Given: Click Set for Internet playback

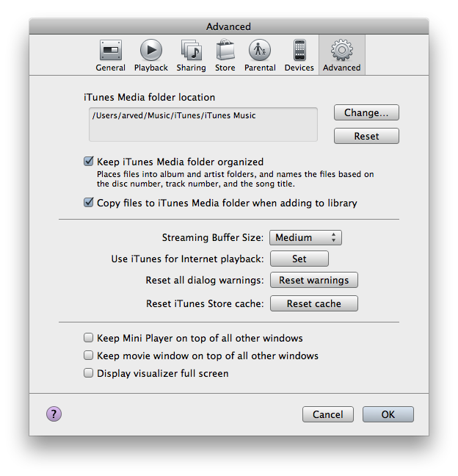Looking at the screenshot, I should pos(299,259).
